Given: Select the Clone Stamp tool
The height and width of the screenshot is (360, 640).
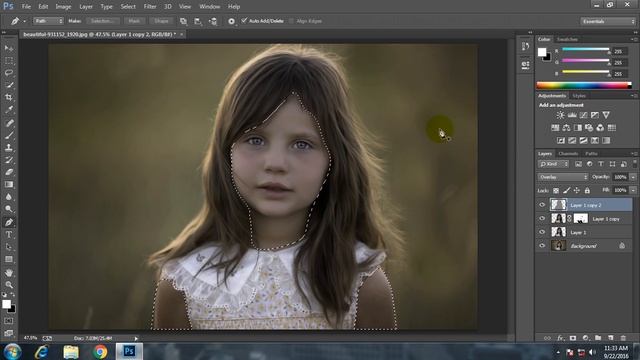Looking at the screenshot, I should tap(9, 147).
